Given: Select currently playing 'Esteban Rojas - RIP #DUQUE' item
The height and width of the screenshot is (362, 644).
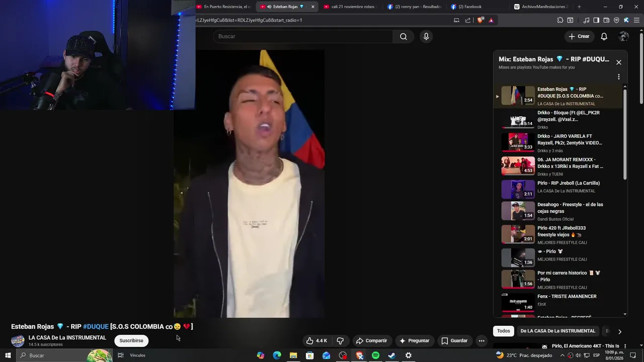Looking at the screenshot, I should 558,96.
